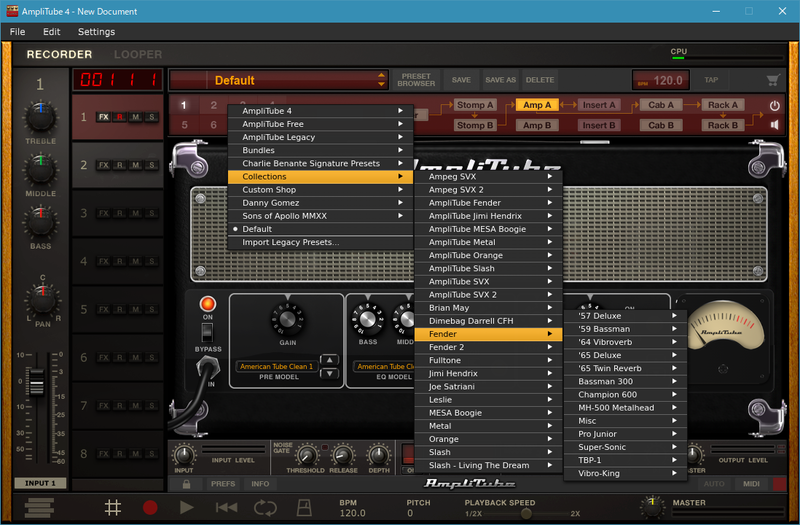800x525 pixels.
Task: Mute track 1 with M button
Action: tap(136, 117)
